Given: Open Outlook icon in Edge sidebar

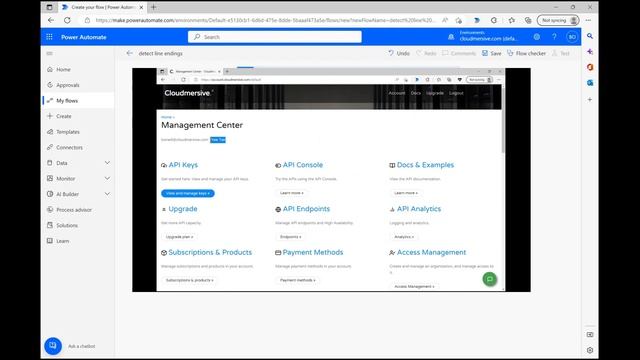Looking at the screenshot, I should click(590, 82).
